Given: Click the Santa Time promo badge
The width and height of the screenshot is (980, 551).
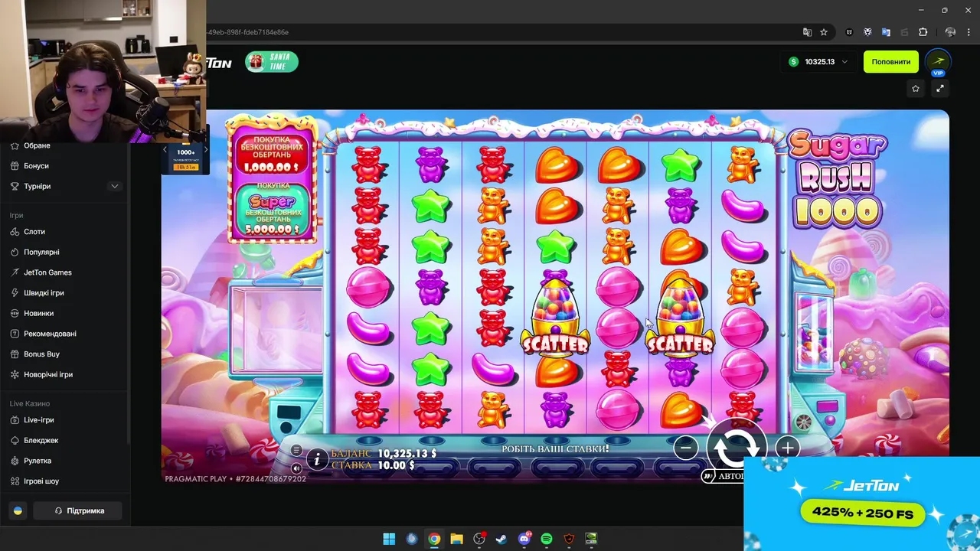Looking at the screenshot, I should coord(271,62).
